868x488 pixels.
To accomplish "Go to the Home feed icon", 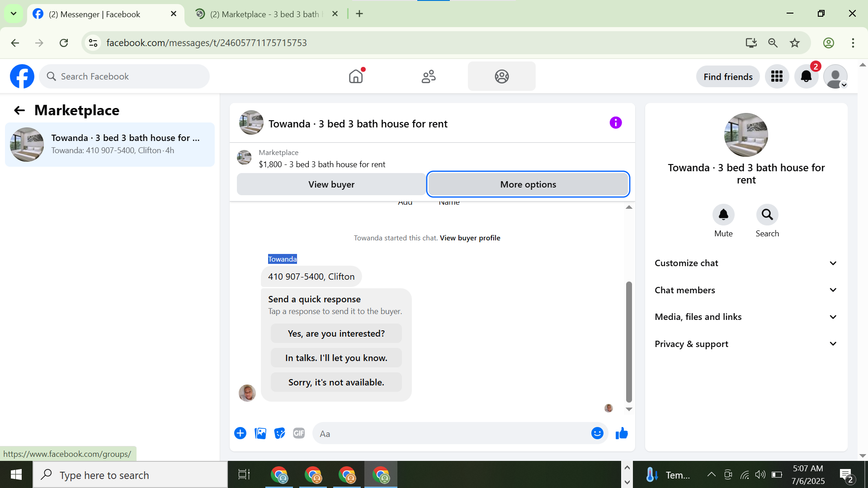I will coord(356,76).
